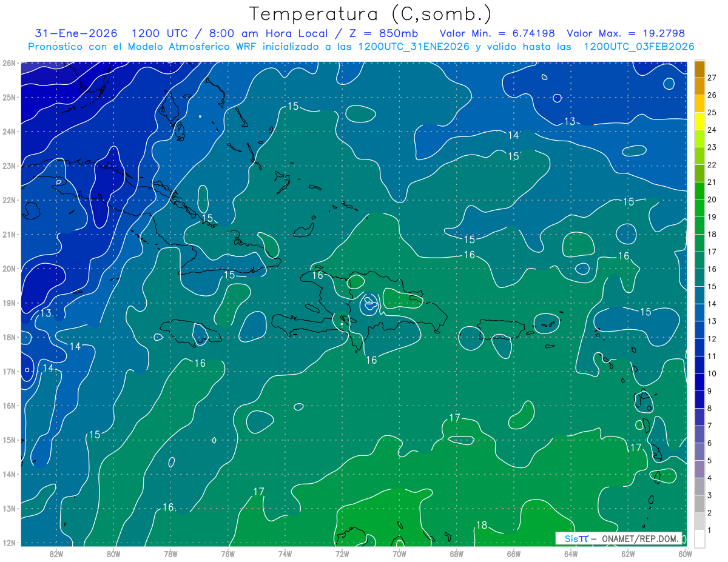The width and height of the screenshot is (728, 562).
Task: Click the 68W longitude axis label
Action: 457,554
